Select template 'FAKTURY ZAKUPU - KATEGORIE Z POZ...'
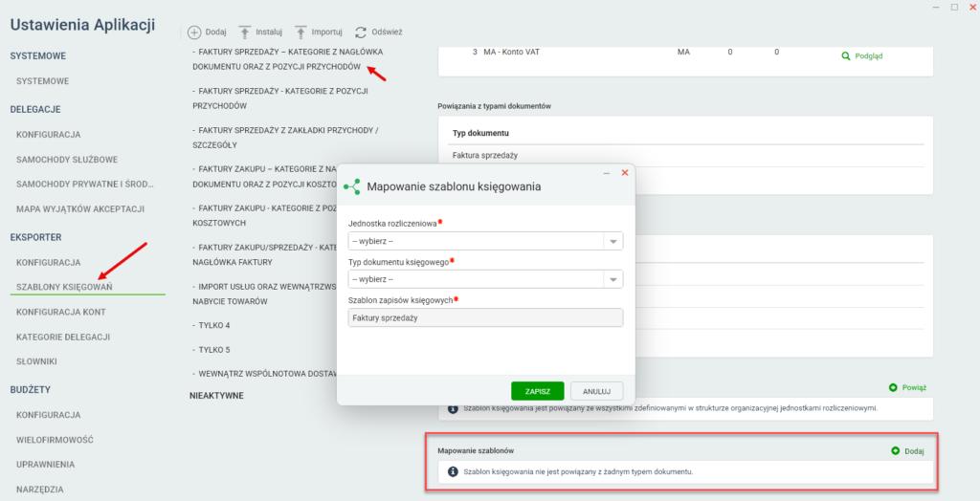 tap(264, 215)
